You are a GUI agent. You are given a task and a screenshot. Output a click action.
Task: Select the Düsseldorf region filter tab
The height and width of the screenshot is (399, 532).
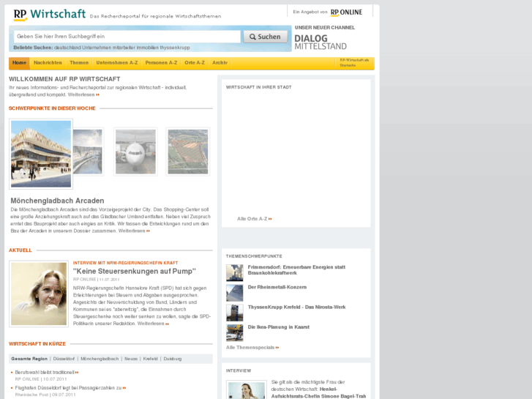coord(64,359)
